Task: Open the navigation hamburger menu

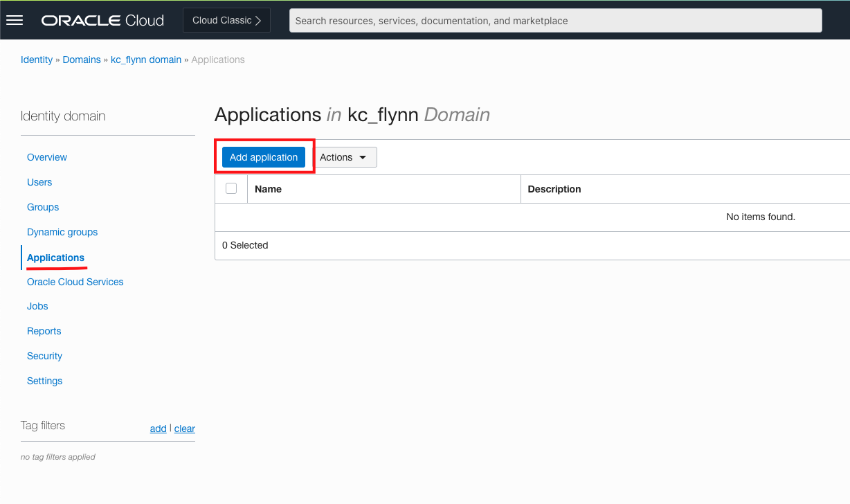Action: [15, 20]
